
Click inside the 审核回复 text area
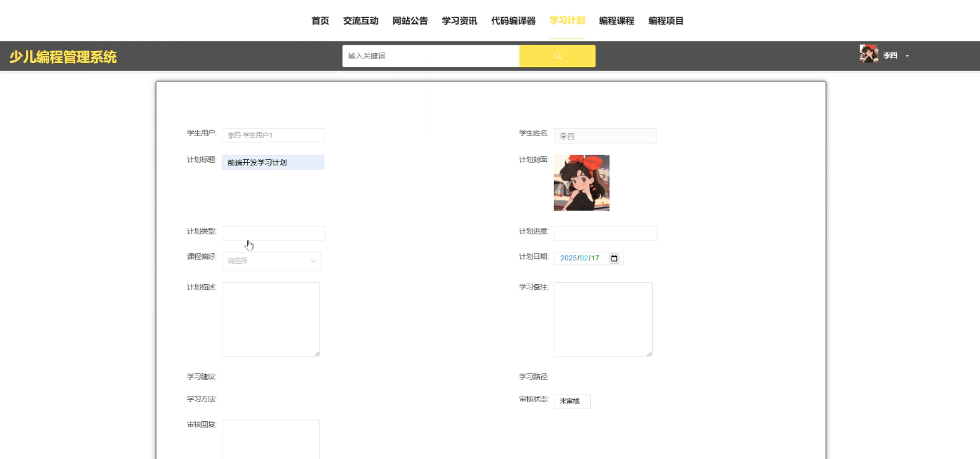[271, 439]
